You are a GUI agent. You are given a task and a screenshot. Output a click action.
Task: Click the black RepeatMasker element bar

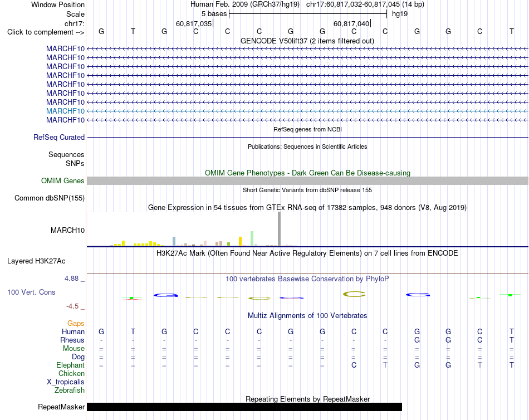pos(244,407)
